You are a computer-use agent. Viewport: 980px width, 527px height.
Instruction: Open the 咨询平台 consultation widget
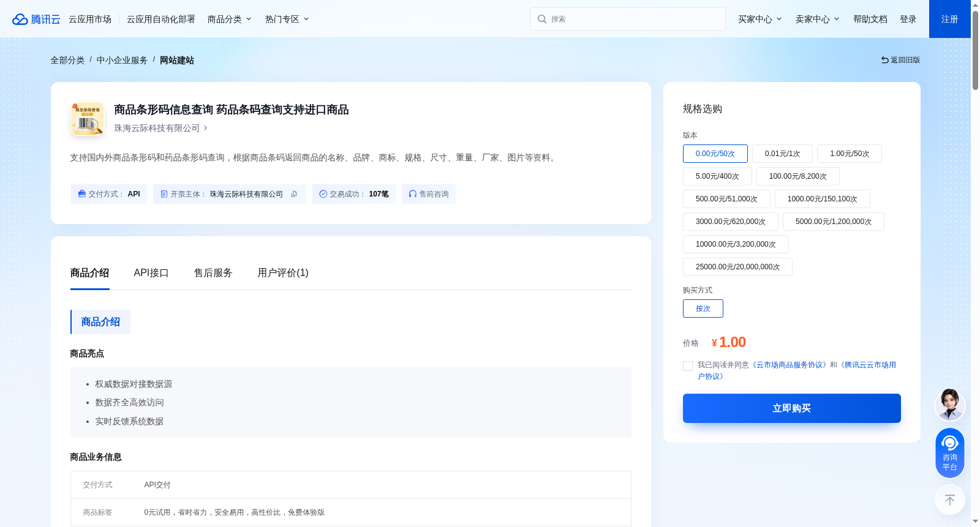950,453
